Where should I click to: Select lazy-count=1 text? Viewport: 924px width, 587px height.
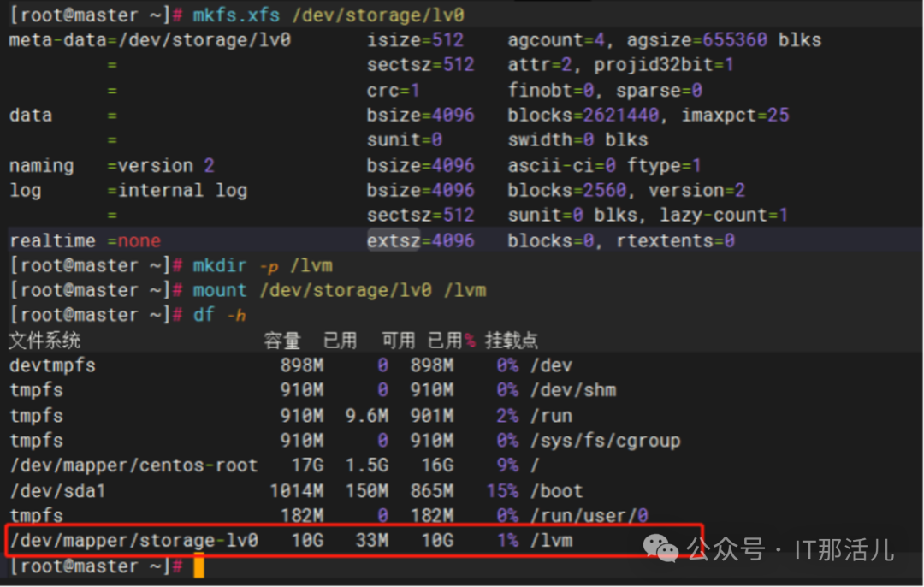(724, 215)
